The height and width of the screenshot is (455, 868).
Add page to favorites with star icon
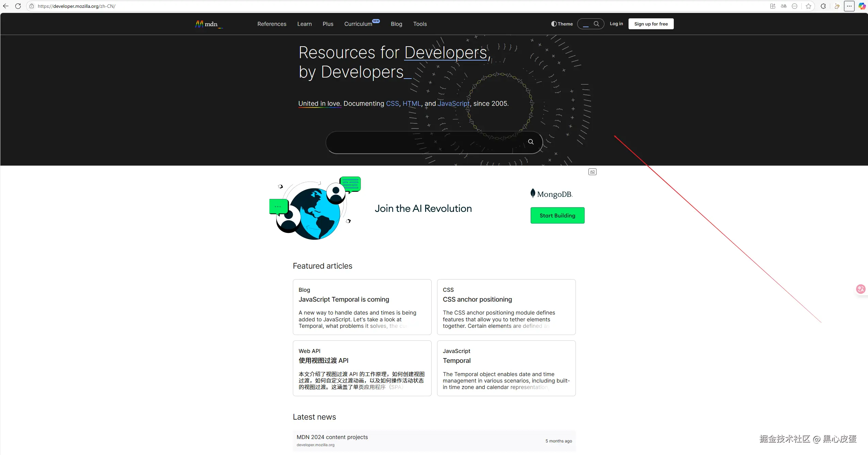pos(808,6)
